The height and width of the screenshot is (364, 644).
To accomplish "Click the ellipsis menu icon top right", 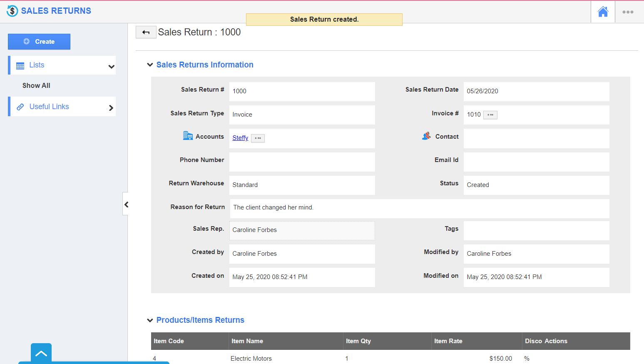I will 628,12.
